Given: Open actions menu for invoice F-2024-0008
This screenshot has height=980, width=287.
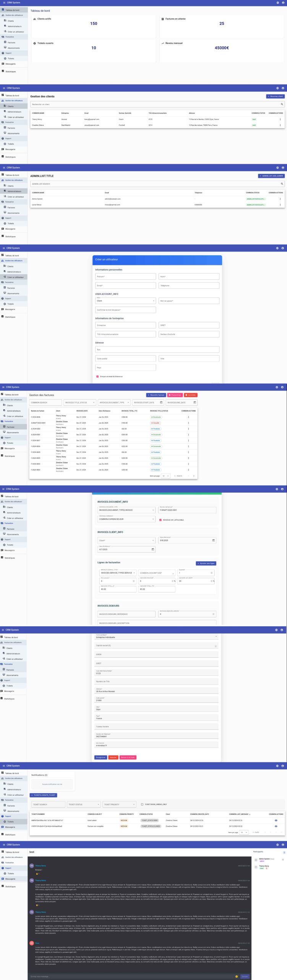Looking at the screenshot, I should (188, 417).
